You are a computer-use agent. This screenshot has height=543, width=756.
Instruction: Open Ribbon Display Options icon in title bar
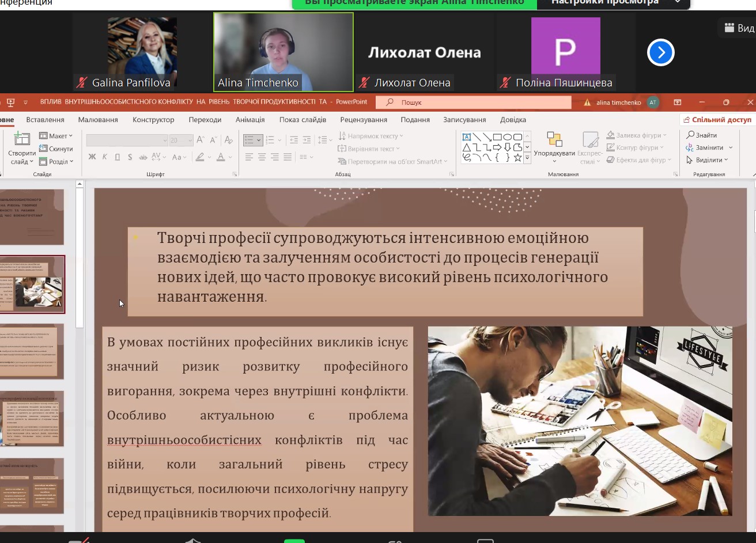click(x=677, y=102)
